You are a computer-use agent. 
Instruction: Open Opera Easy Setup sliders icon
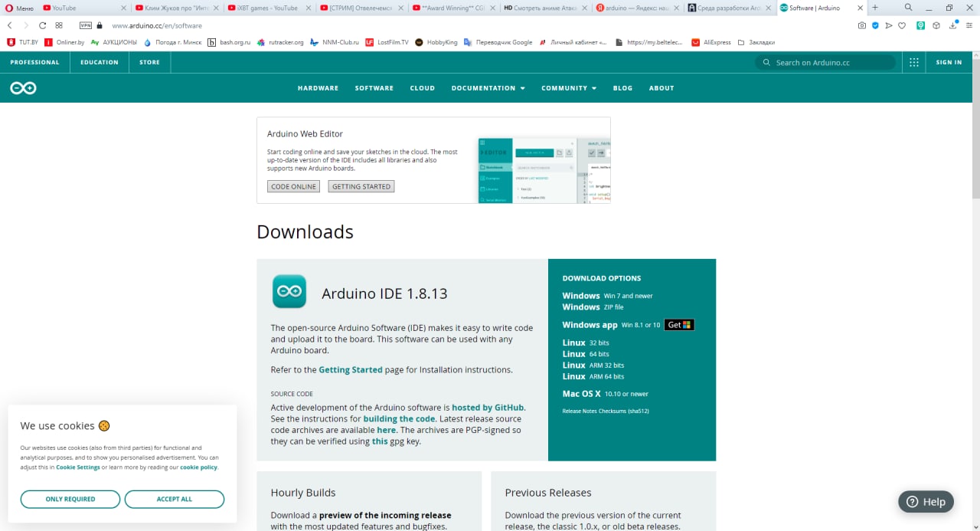pos(968,25)
